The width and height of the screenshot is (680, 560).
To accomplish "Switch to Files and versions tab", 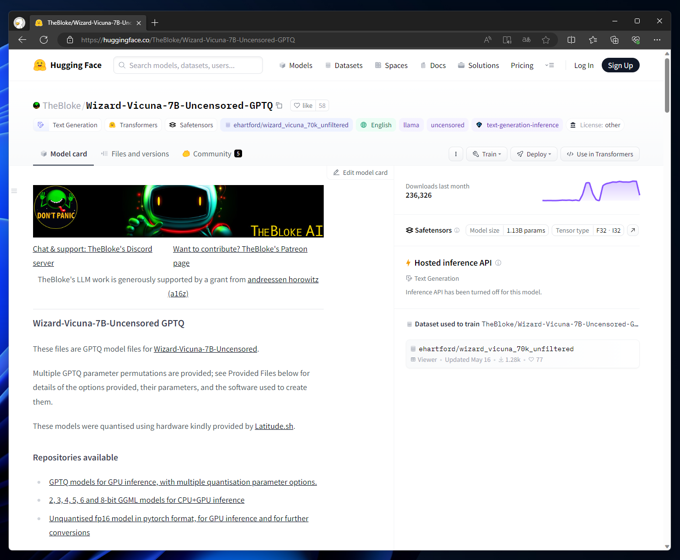I will click(x=135, y=154).
